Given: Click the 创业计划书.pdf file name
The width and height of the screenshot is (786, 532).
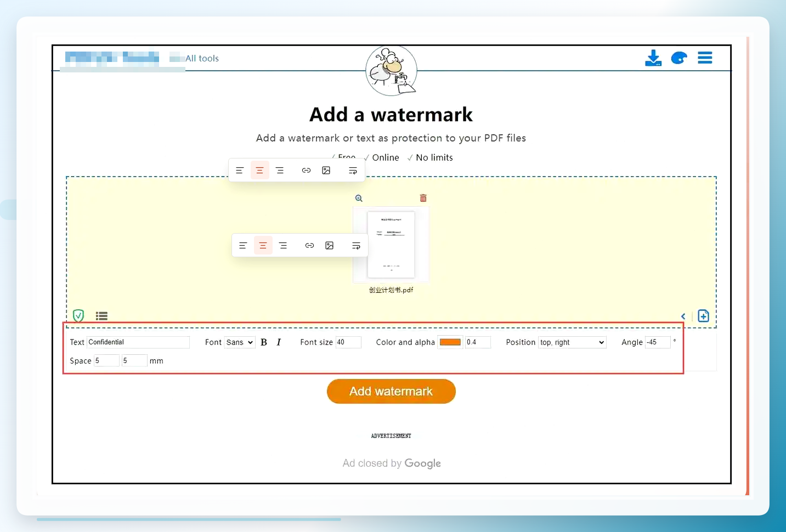Looking at the screenshot, I should [391, 290].
